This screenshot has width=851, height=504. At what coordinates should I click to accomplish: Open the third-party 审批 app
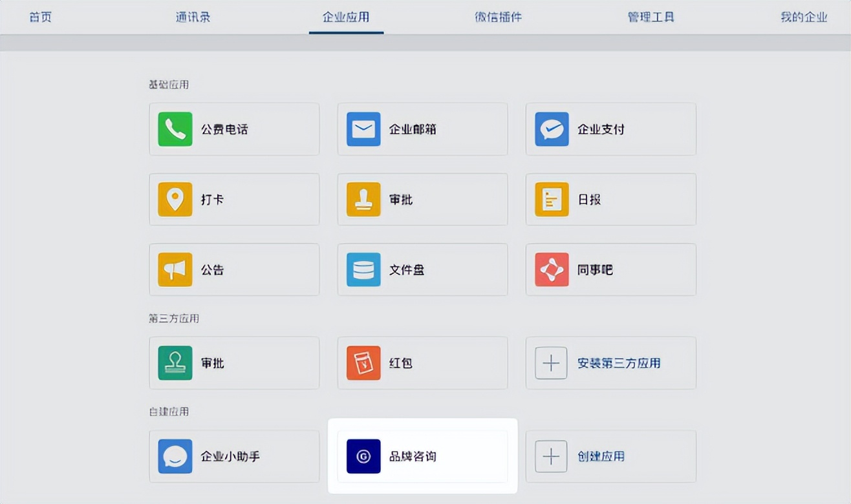pos(234,362)
